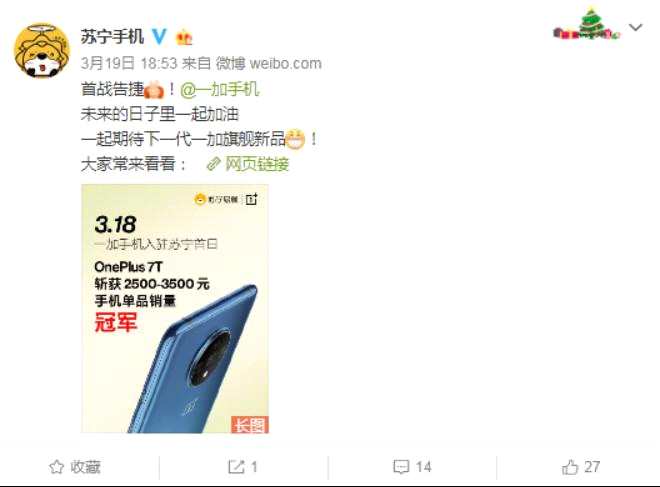The image size is (660, 487).
Task: Click the crown membership badge icon
Action: coord(184,37)
